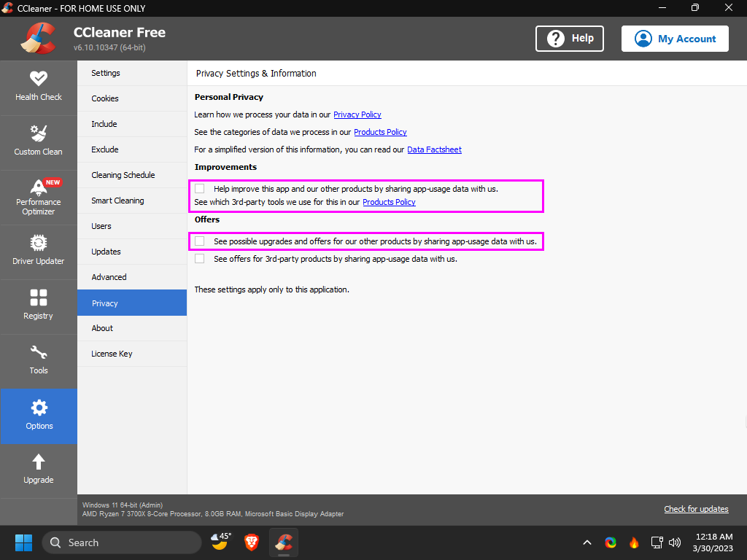Click the CCleaner taskbar icon
This screenshot has width=747, height=560.
(284, 542)
